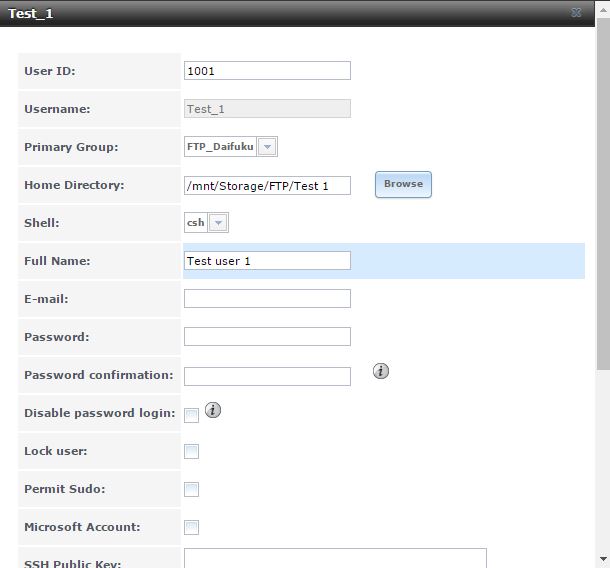Tick the Lock user checkbox
The width and height of the screenshot is (610, 568).
pyautogui.click(x=191, y=451)
